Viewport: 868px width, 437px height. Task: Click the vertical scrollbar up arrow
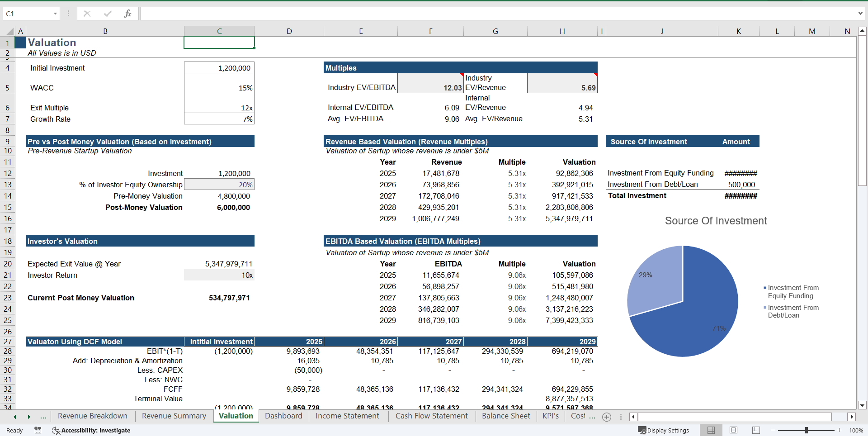pos(862,31)
